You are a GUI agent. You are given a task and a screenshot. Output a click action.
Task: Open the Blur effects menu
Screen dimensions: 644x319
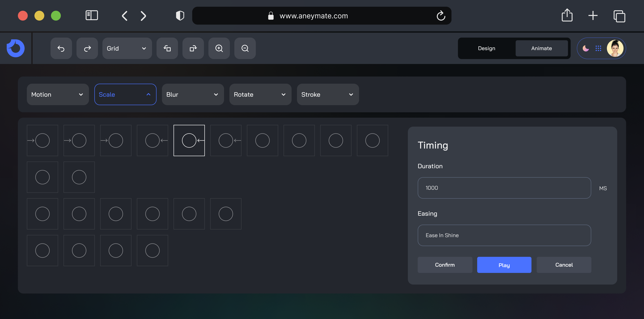[x=192, y=95]
